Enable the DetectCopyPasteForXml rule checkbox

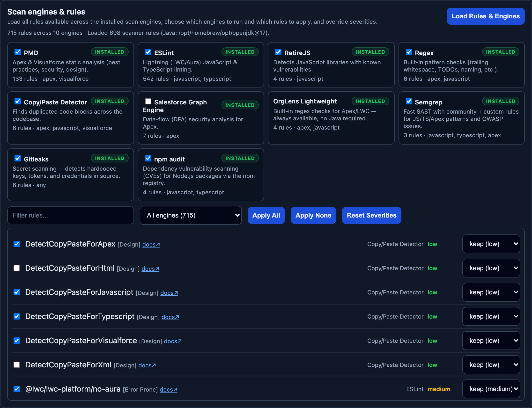pyautogui.click(x=17, y=365)
